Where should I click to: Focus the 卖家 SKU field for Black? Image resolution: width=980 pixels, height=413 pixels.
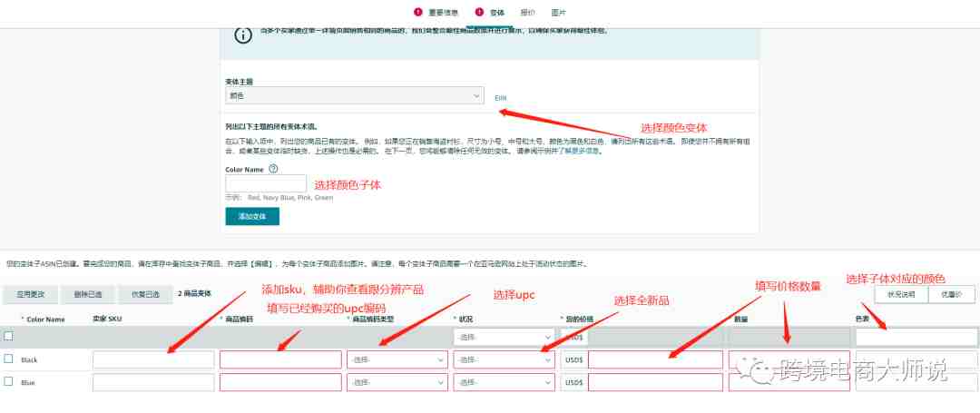tap(153, 359)
